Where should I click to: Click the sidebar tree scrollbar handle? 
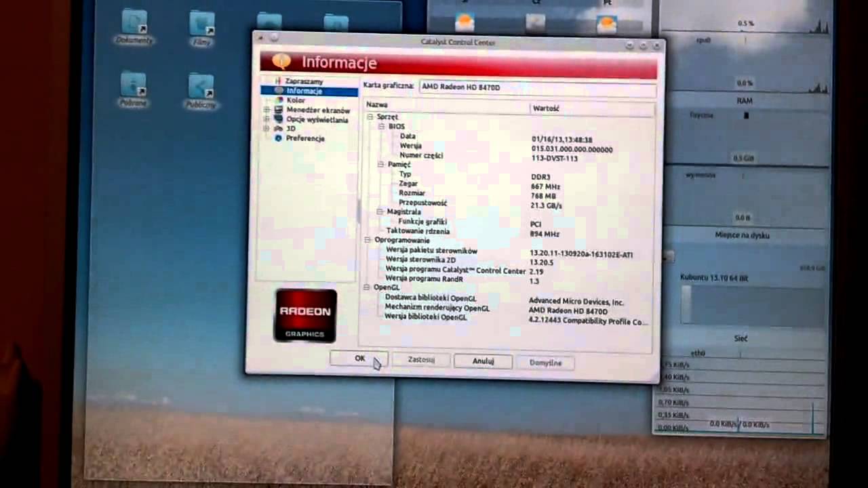coord(359,210)
